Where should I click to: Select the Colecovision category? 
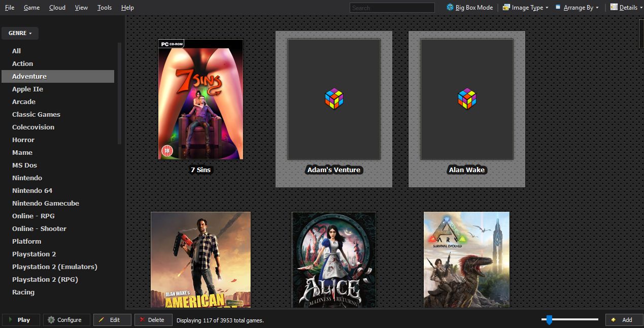58,127
